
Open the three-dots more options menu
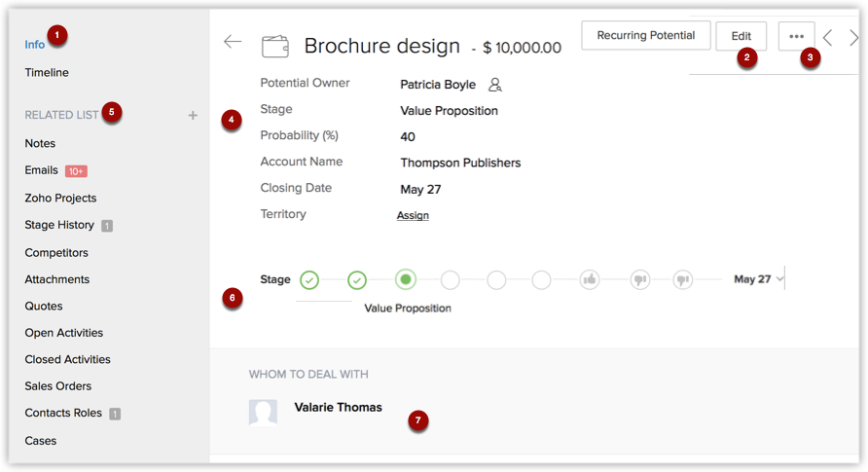pos(797,36)
